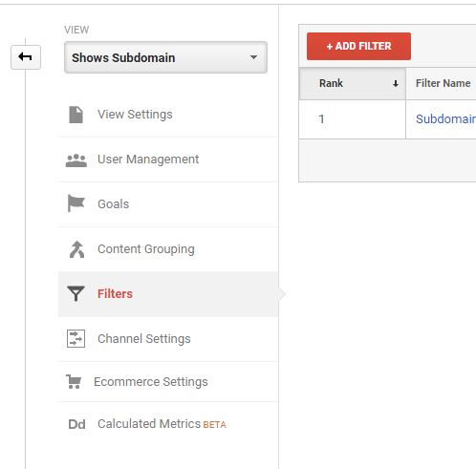Click the + ADD FILTER button

(x=358, y=46)
